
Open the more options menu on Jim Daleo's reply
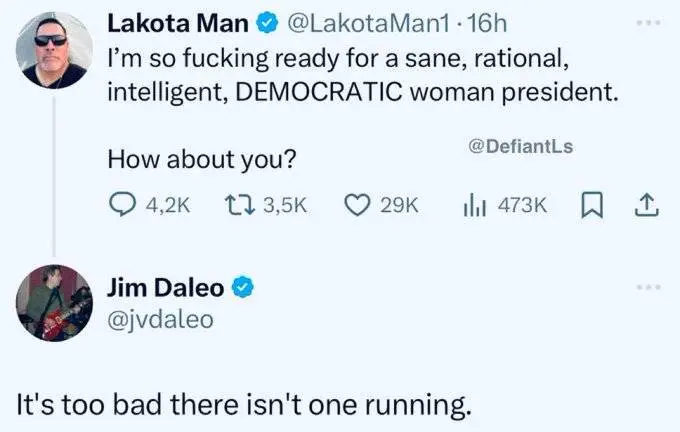click(x=646, y=288)
